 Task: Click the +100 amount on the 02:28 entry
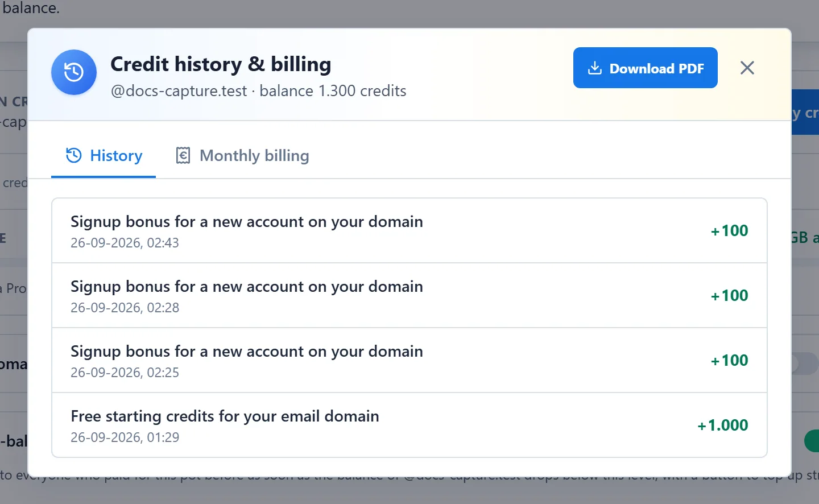point(730,296)
